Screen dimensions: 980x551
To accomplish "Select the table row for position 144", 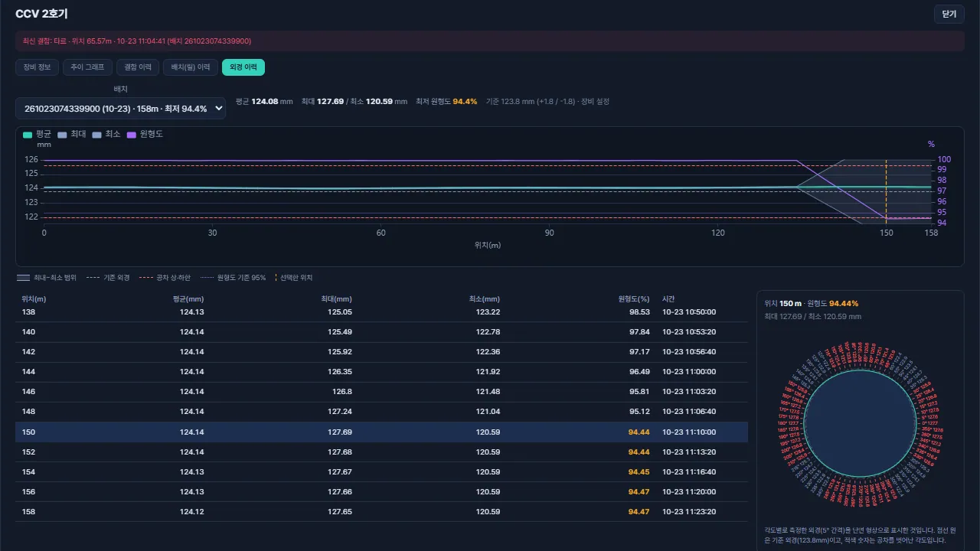I will 381,372.
